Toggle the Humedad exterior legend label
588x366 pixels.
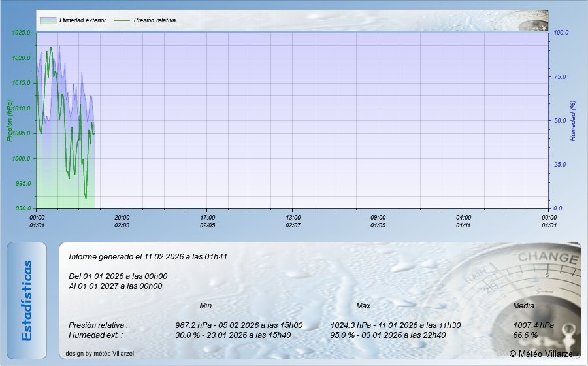82,20
